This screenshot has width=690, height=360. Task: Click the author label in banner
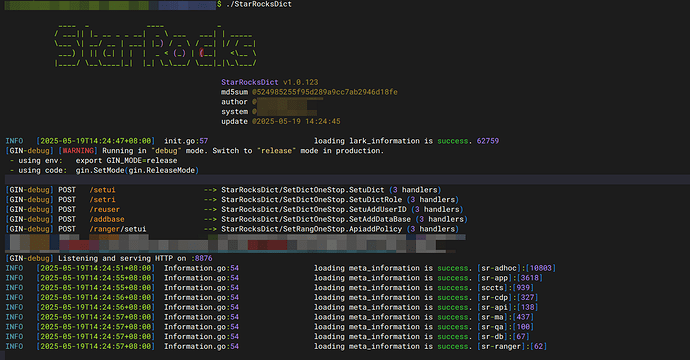(234, 102)
